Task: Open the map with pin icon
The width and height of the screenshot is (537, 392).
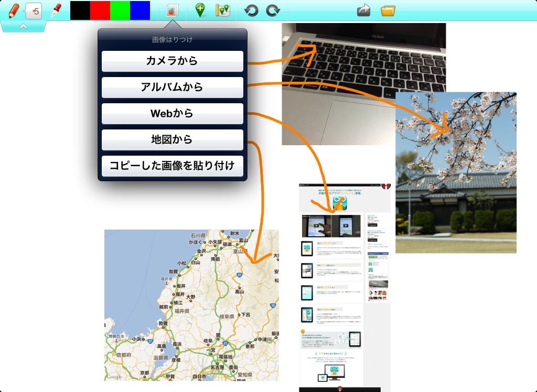Action: pos(223,10)
